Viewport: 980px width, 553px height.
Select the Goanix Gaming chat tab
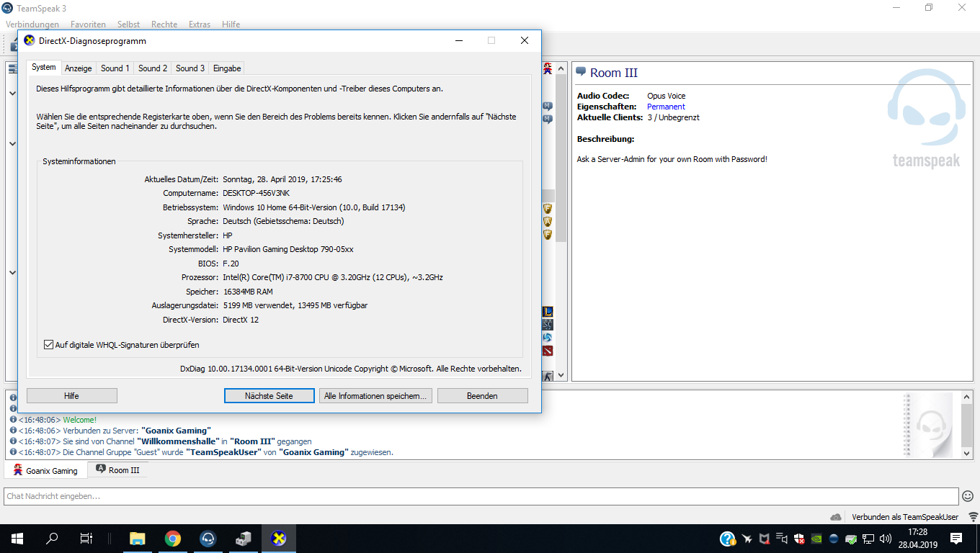tap(45, 470)
